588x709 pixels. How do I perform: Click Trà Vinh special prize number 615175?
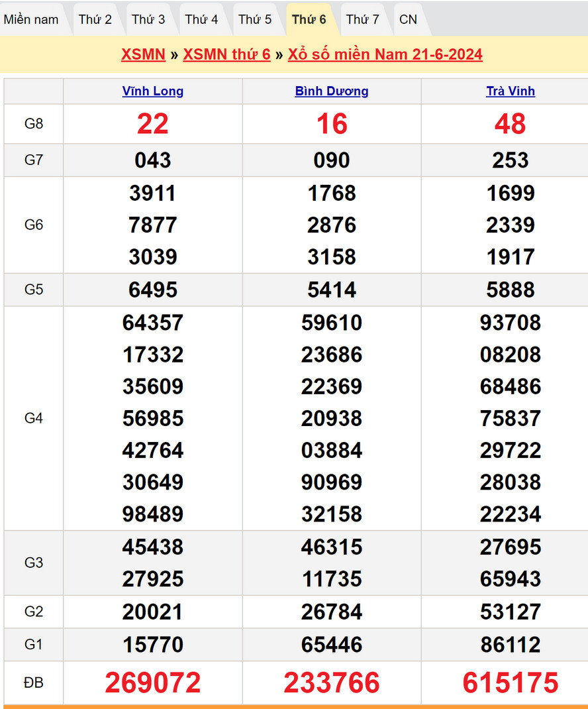click(511, 682)
